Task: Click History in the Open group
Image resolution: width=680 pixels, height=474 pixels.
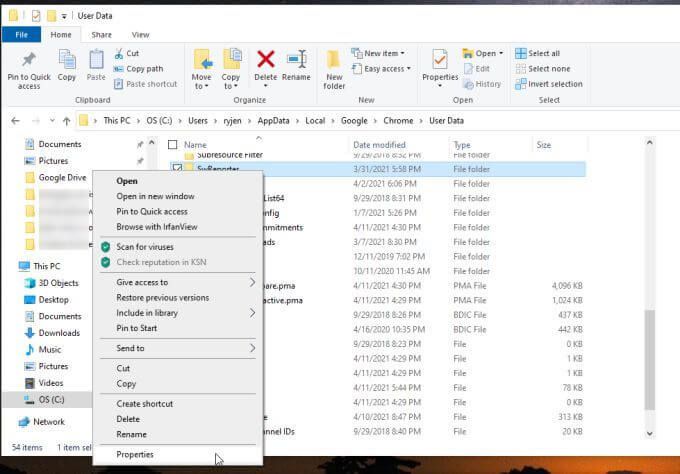Action: (x=482, y=84)
